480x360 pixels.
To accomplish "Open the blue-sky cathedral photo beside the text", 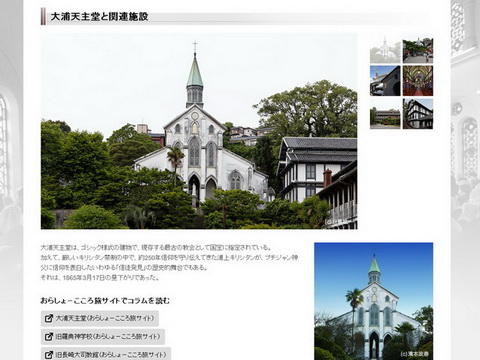I will coord(373,301).
